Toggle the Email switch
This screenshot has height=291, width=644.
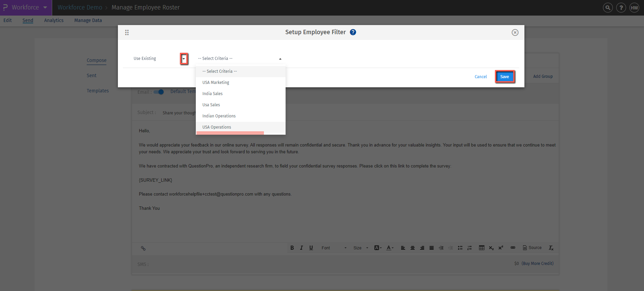tap(159, 92)
